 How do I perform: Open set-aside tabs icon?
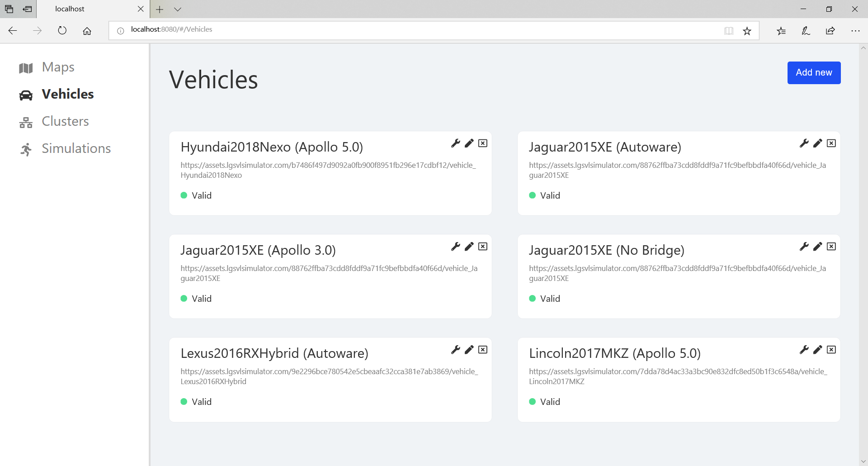pos(9,9)
